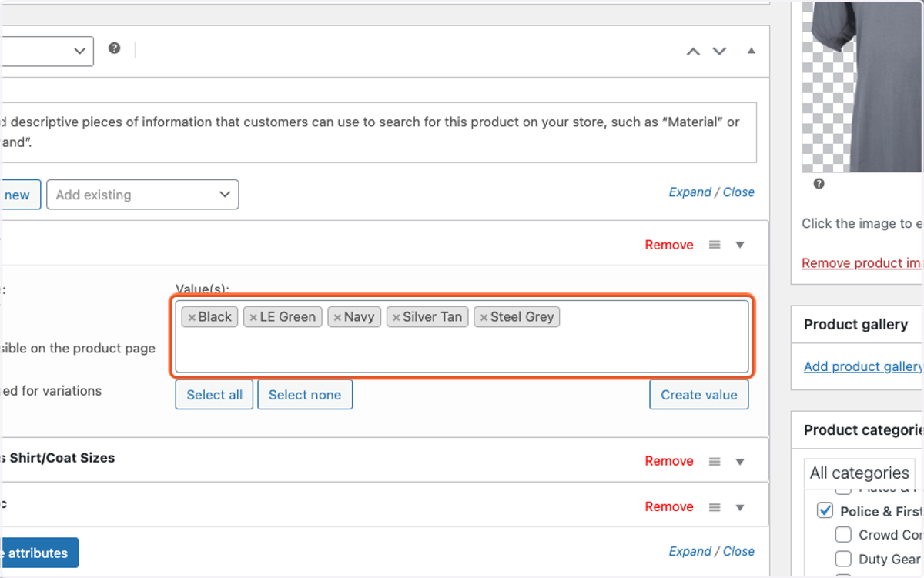Remove the color attribute with the Black value
Image resolution: width=924 pixels, height=578 pixels.
coord(669,245)
